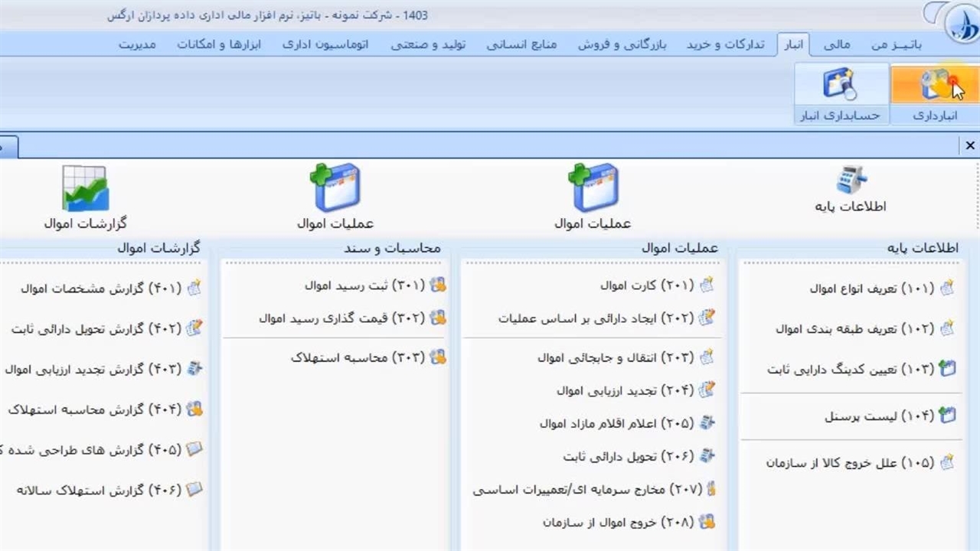
Task: Click the icon beside لیست پرسنل
Action: [948, 416]
